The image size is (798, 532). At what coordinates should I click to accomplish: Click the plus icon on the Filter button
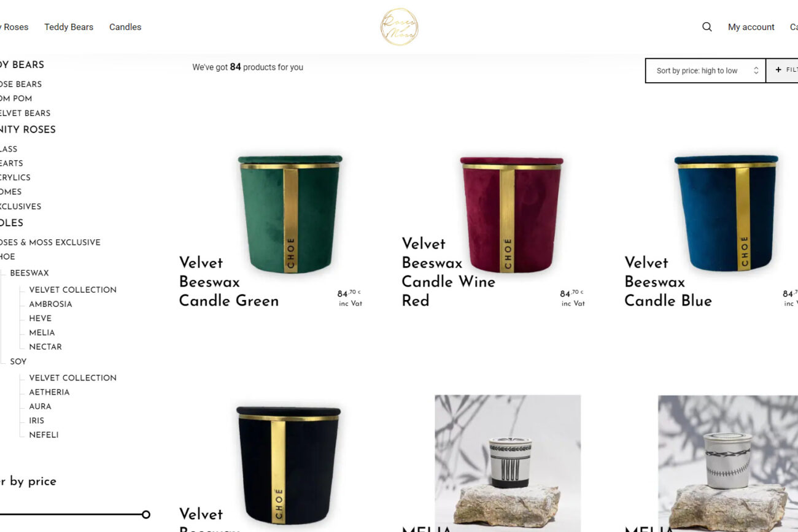coord(778,70)
